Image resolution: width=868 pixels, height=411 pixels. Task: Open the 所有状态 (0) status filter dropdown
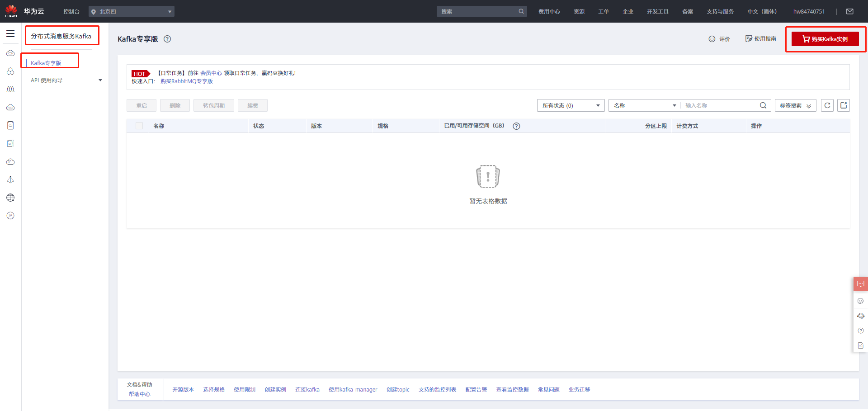(571, 105)
